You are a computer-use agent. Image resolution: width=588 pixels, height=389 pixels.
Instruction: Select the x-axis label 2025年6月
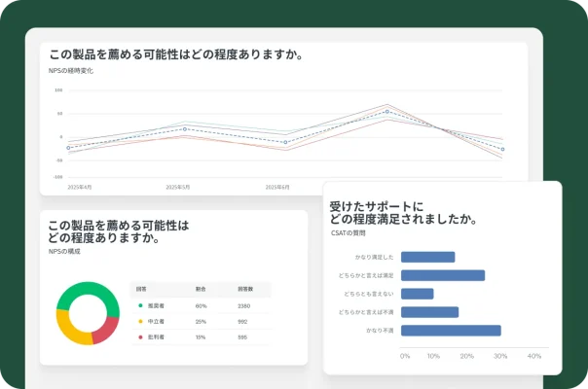point(277,187)
